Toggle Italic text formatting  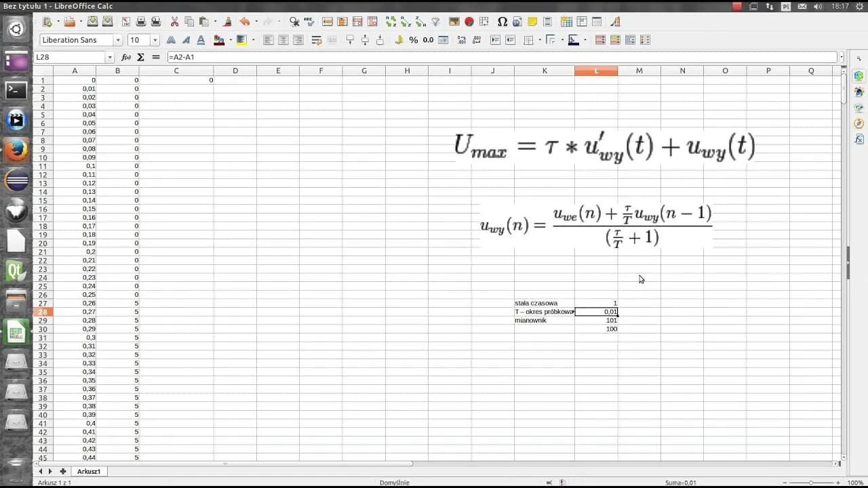186,40
